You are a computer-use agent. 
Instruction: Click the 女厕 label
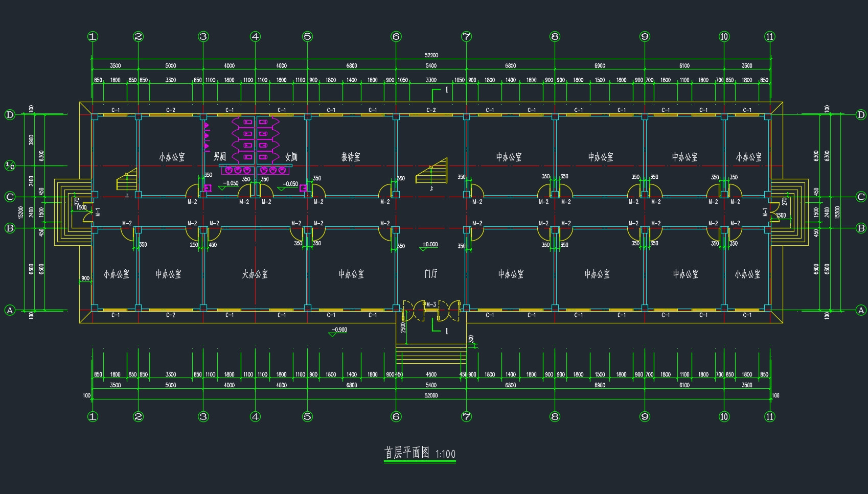291,157
